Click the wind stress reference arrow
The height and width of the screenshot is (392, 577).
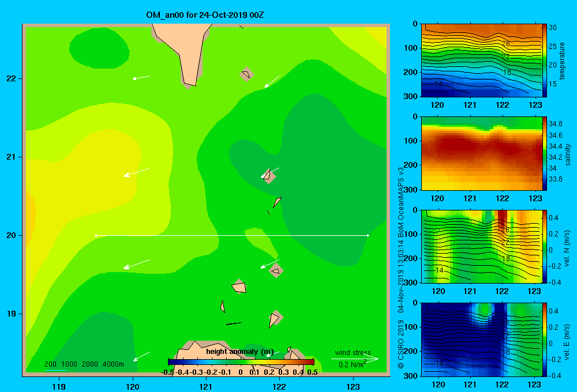354,359
